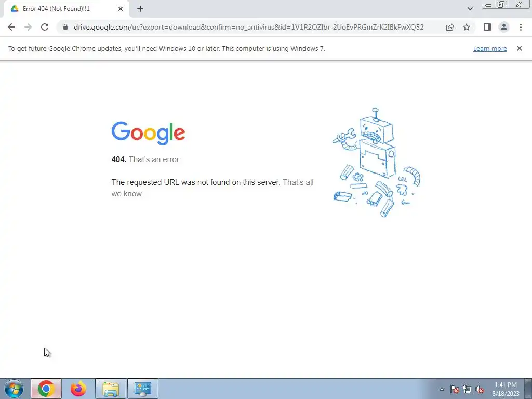
Task: Click the '404. That's an error.' text
Action: 146,159
